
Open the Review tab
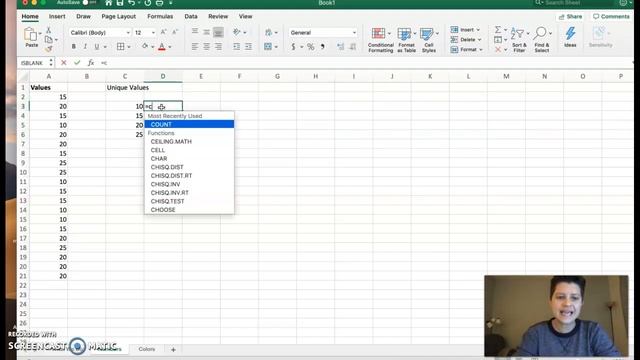(x=218, y=16)
